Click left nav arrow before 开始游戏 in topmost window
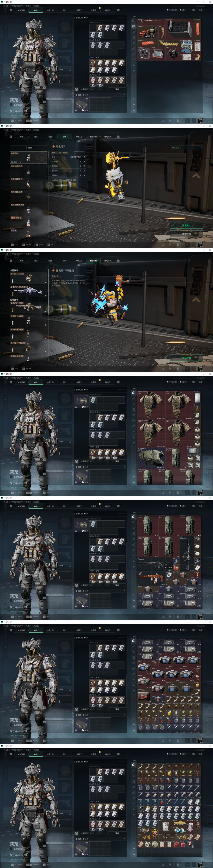 11,10
